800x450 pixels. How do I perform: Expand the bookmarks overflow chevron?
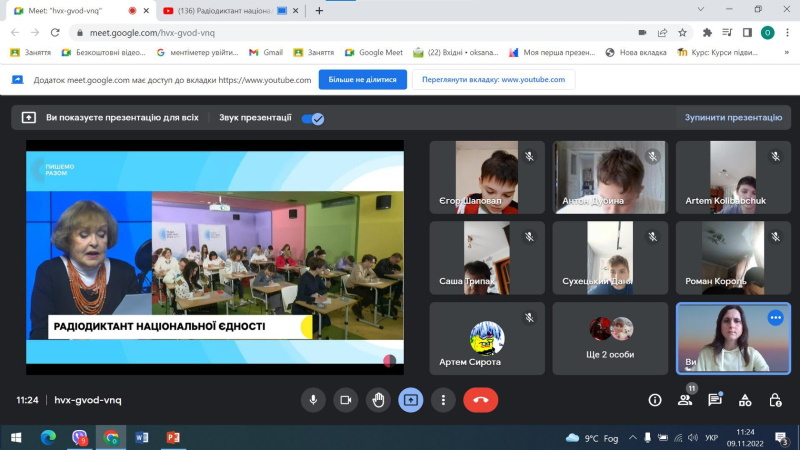(786, 53)
